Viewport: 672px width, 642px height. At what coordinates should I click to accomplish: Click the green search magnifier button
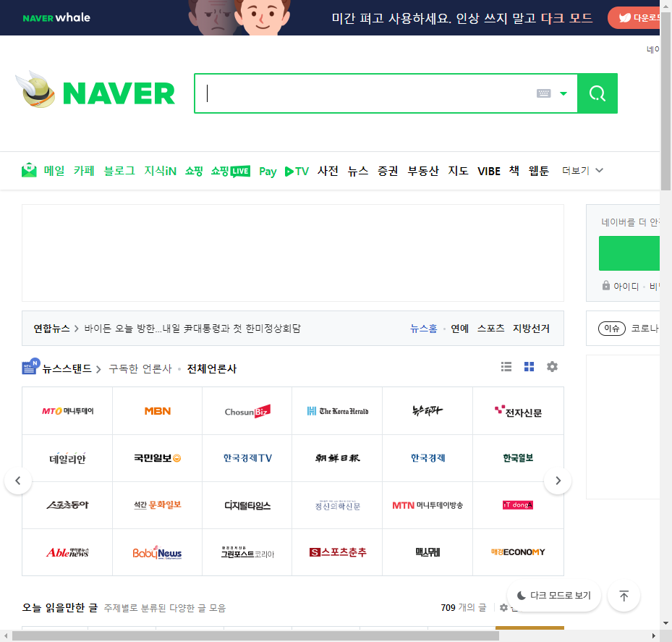pos(597,93)
